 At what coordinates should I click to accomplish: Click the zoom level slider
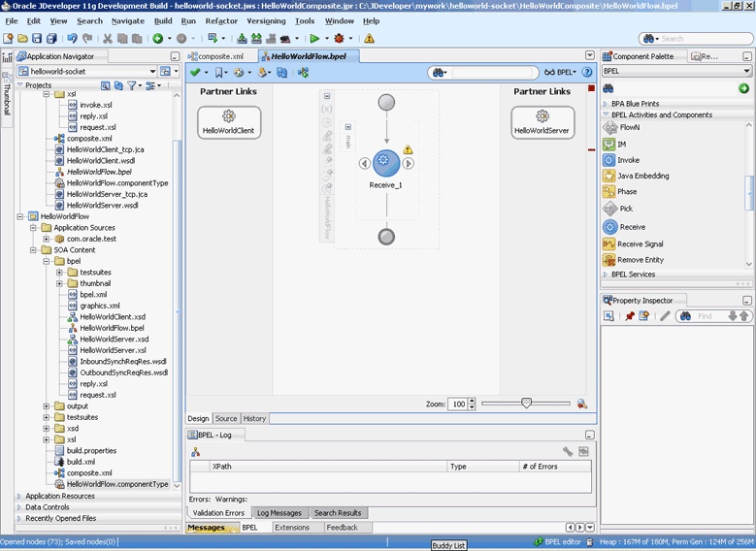pos(526,404)
